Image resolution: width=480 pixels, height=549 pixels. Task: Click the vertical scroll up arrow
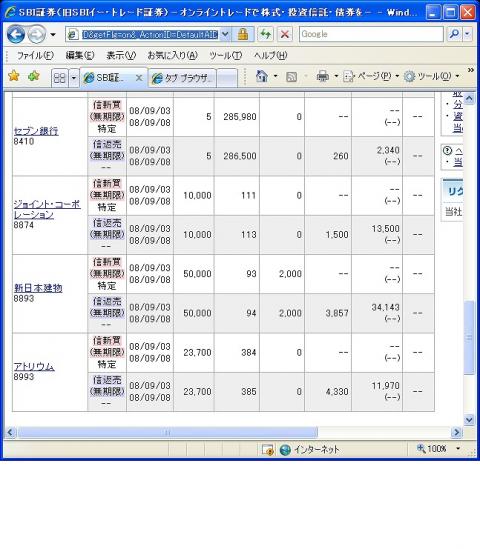(x=469, y=98)
